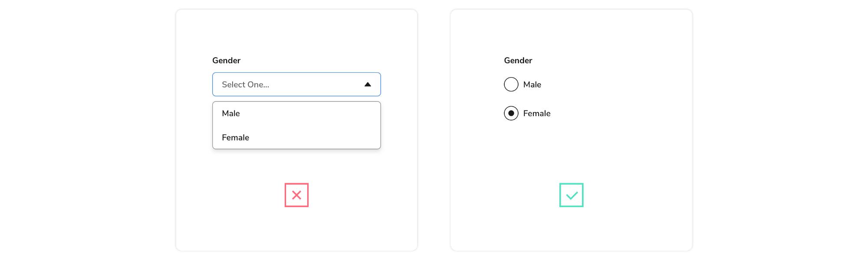Click the empty circle of the Male radio
Screen dimensions: 868x260
point(511,84)
